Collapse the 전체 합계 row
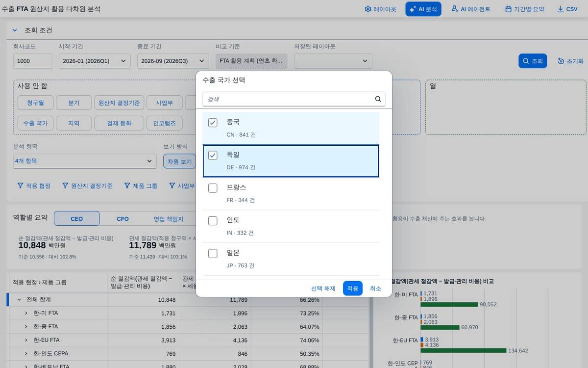588x368 pixels. pyautogui.click(x=19, y=299)
